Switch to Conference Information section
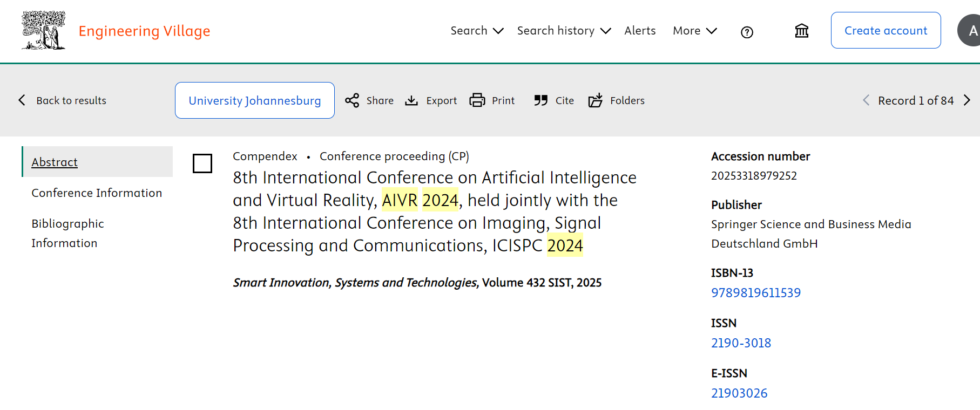Image resolution: width=980 pixels, height=410 pixels. (97, 193)
